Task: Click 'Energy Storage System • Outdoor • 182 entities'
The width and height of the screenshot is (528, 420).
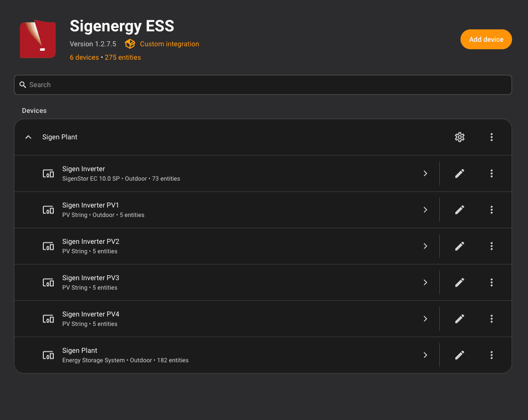Action: pyautogui.click(x=125, y=360)
